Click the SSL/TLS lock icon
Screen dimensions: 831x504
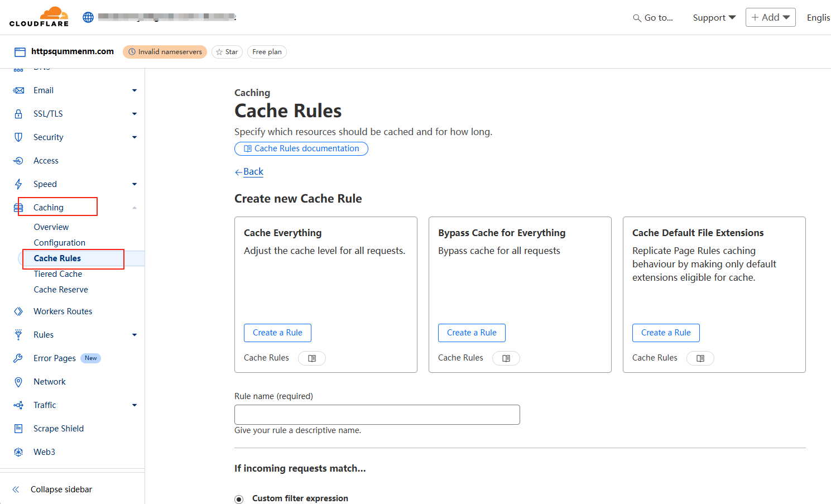click(x=18, y=114)
